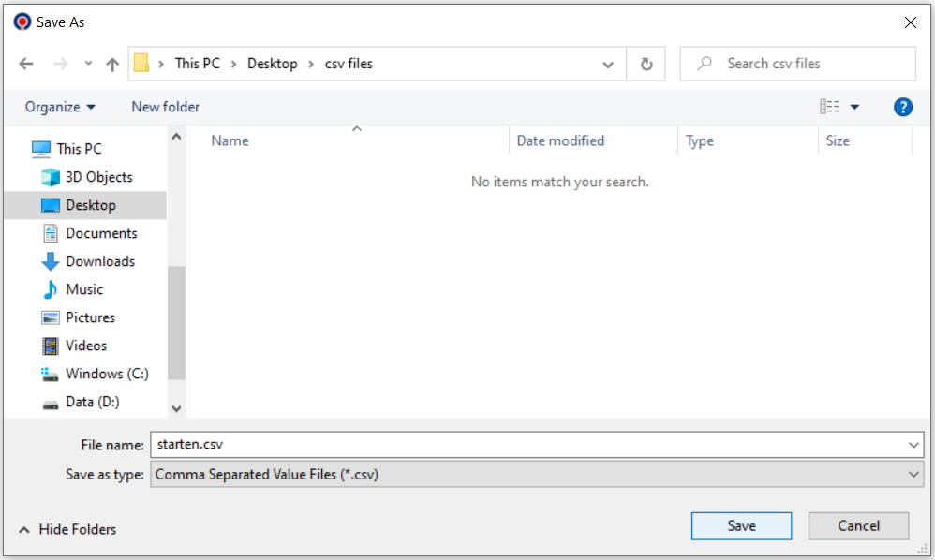Click the Documents page icon
935x560 pixels.
51,233
